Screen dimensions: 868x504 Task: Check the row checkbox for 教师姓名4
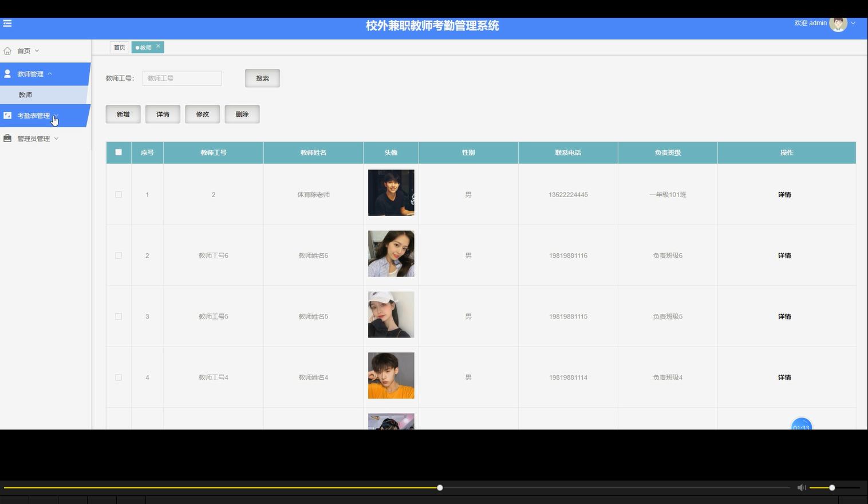coord(119,377)
